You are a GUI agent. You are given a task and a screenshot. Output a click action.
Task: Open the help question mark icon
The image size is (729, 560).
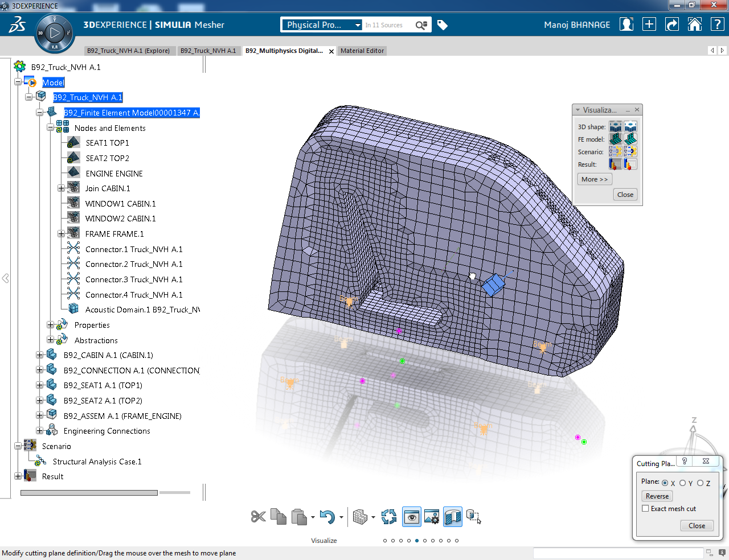(x=718, y=24)
